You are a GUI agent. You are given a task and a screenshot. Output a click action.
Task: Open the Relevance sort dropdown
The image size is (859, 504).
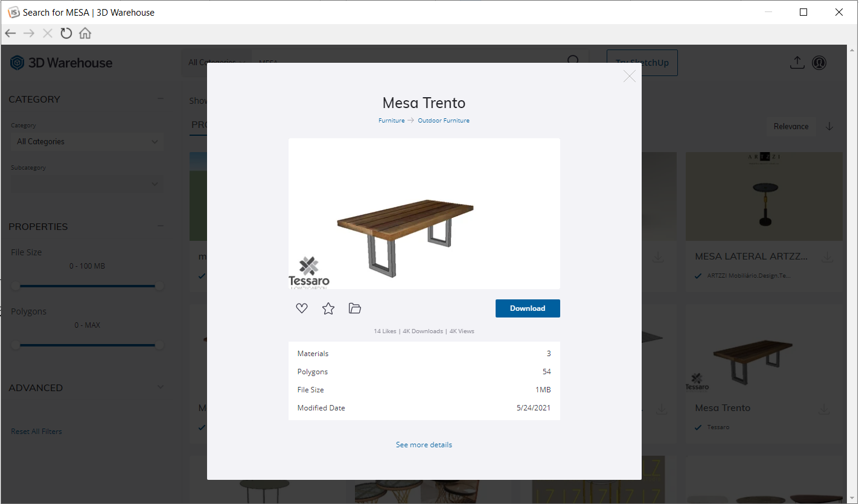pos(791,126)
